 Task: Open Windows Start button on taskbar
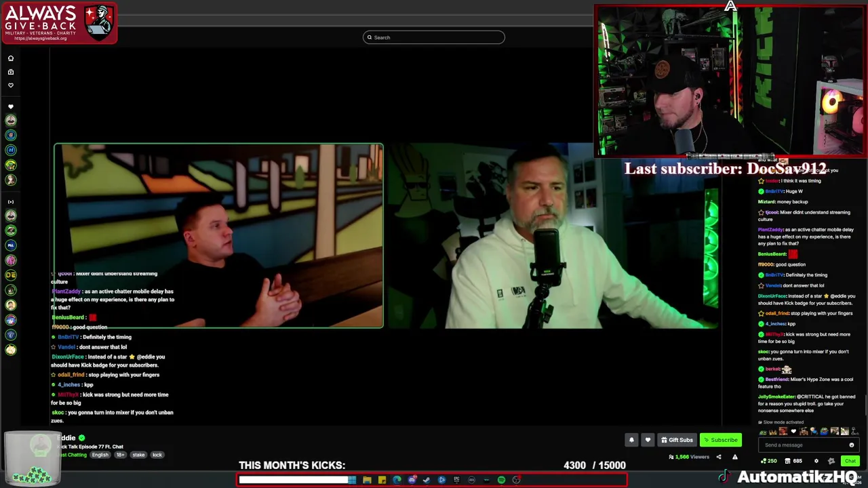tap(352, 480)
